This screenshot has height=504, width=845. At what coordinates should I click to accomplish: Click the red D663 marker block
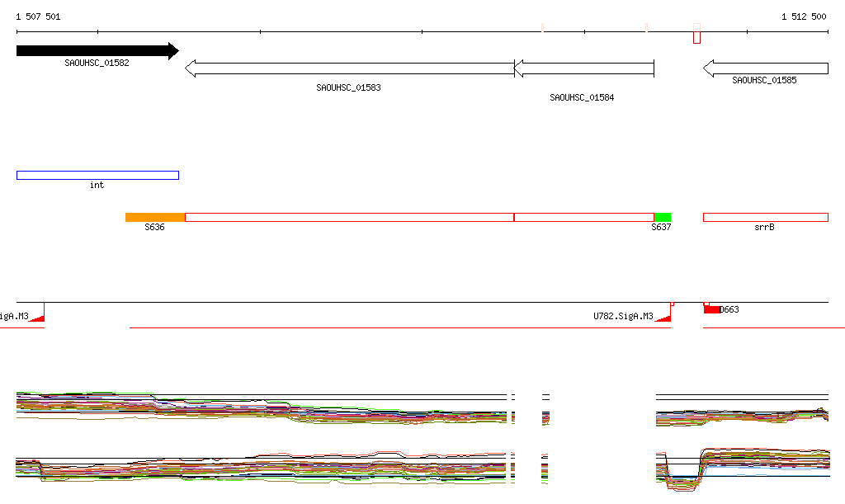[711, 309]
